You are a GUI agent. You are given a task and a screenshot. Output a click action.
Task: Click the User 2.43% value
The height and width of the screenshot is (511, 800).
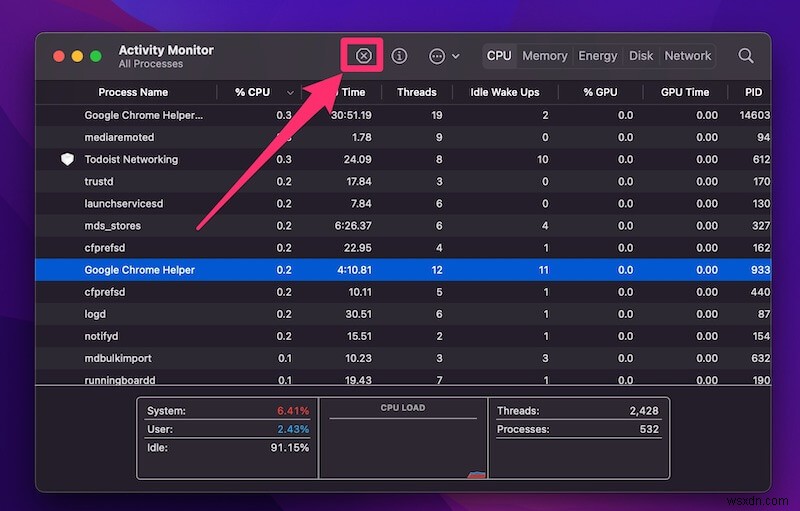pos(293,429)
